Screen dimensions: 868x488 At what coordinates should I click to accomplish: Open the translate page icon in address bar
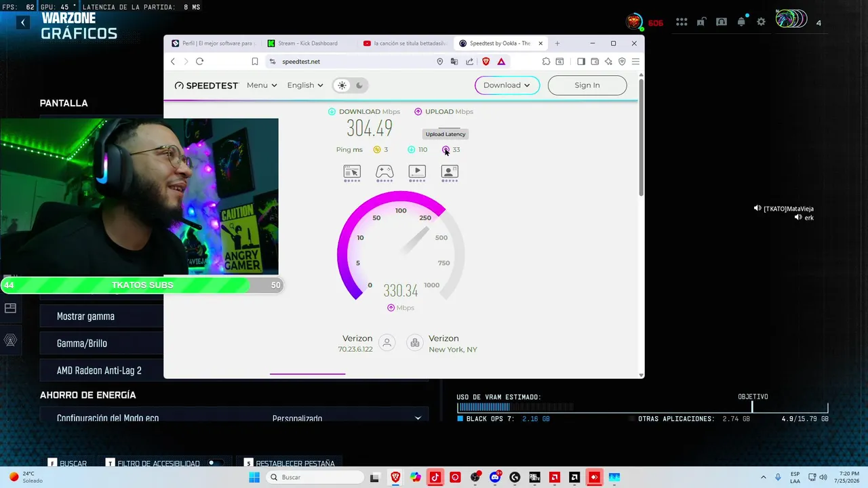pyautogui.click(x=454, y=62)
